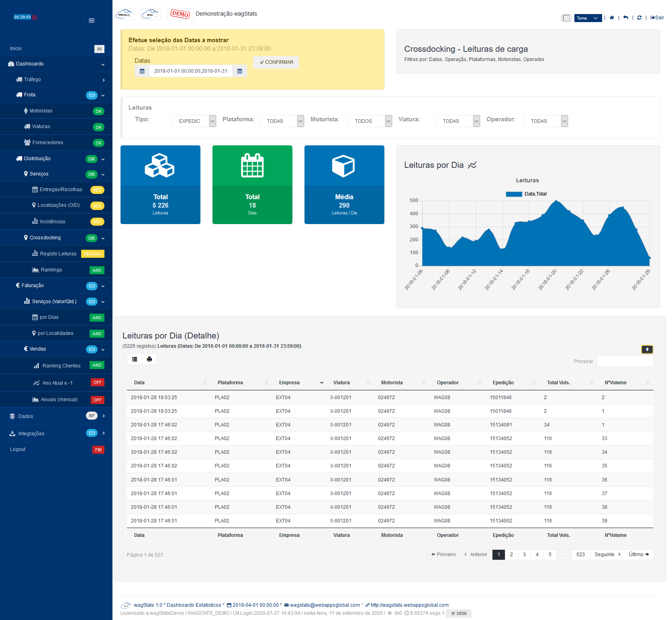
Task: Jump to page 523 in pagination
Action: coord(580,555)
